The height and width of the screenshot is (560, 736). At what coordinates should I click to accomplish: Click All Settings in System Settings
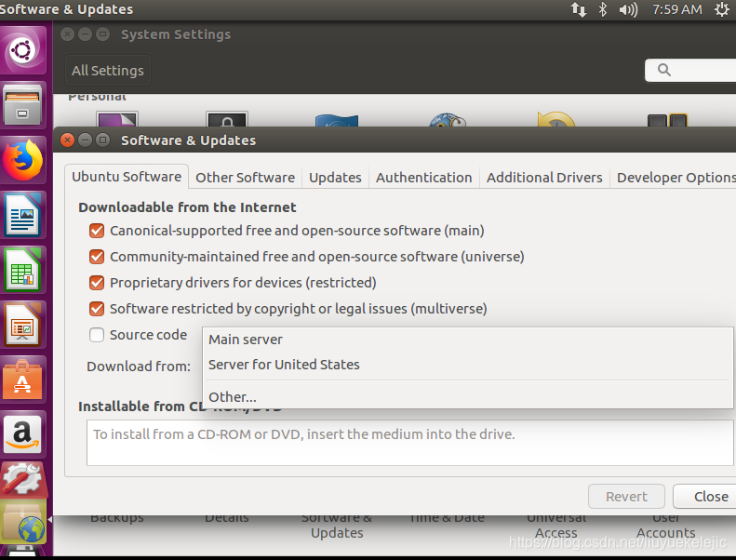pyautogui.click(x=108, y=71)
